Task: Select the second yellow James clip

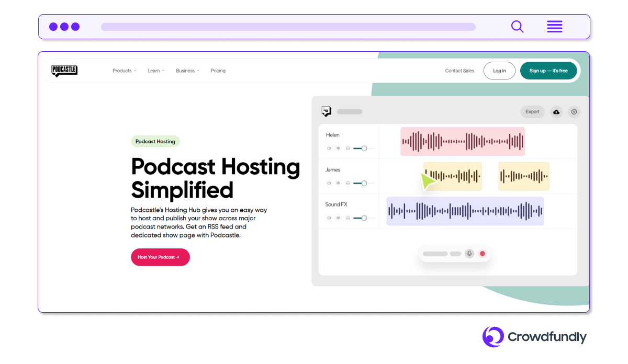Action: click(x=524, y=176)
